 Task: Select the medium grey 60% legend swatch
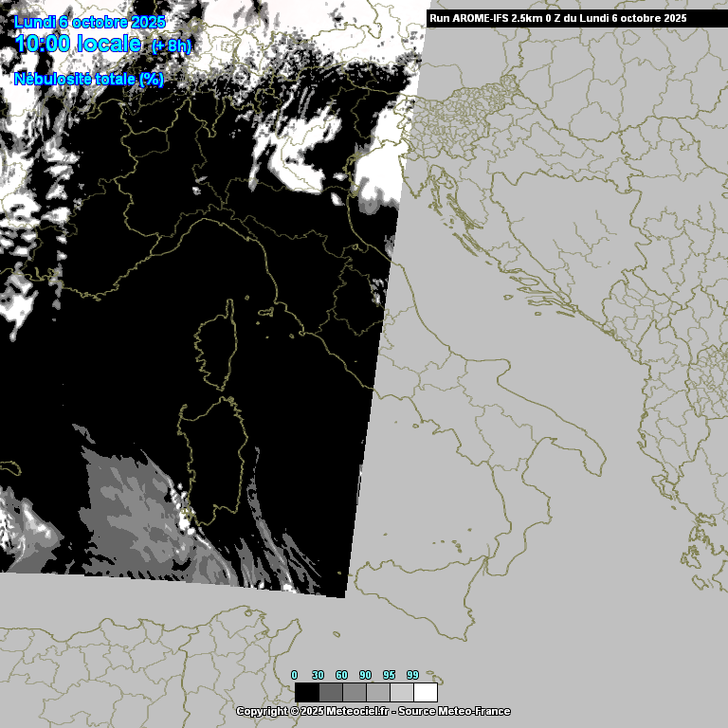(355, 692)
